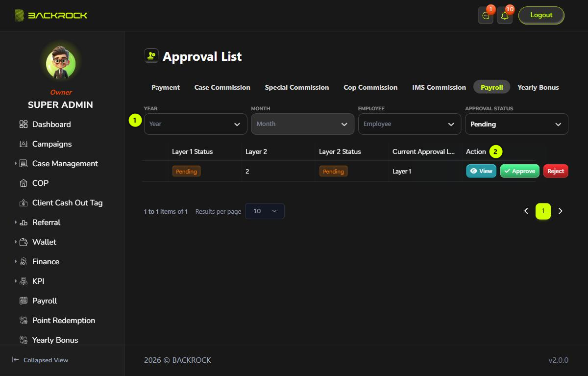Switch to the Cop Commission tab
The image size is (588, 376).
(x=370, y=87)
